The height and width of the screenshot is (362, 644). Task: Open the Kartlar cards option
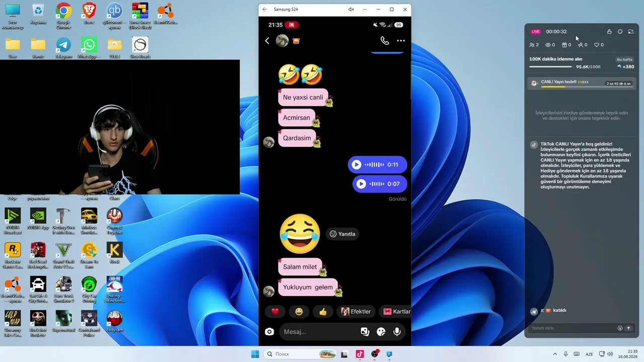click(395, 312)
